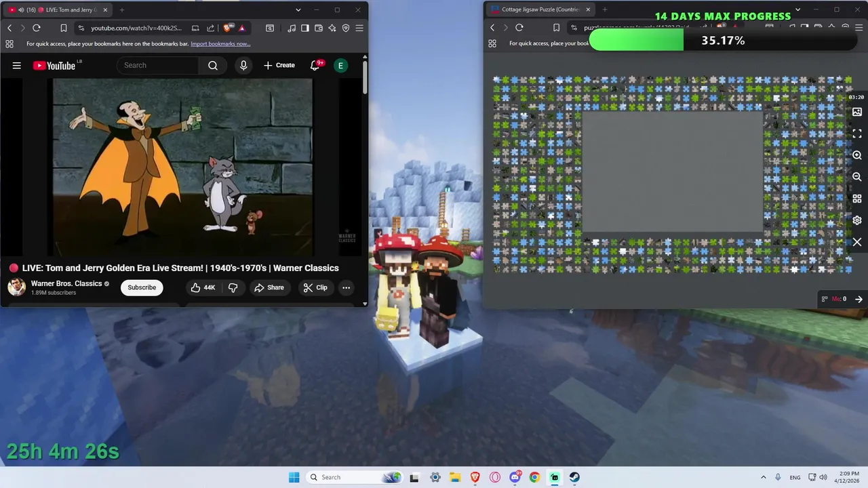
Task: Click the Clip button under the video
Action: 315,287
